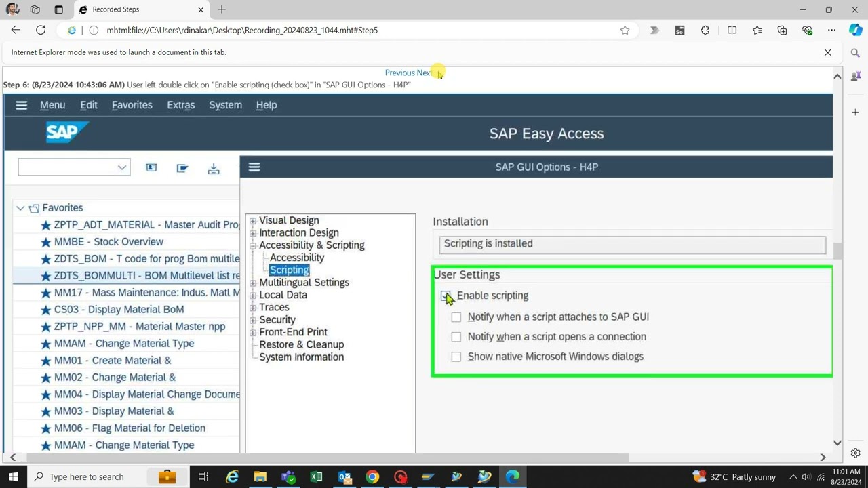Open the Collections icon
Viewport: 868px width, 488px height.
782,30
